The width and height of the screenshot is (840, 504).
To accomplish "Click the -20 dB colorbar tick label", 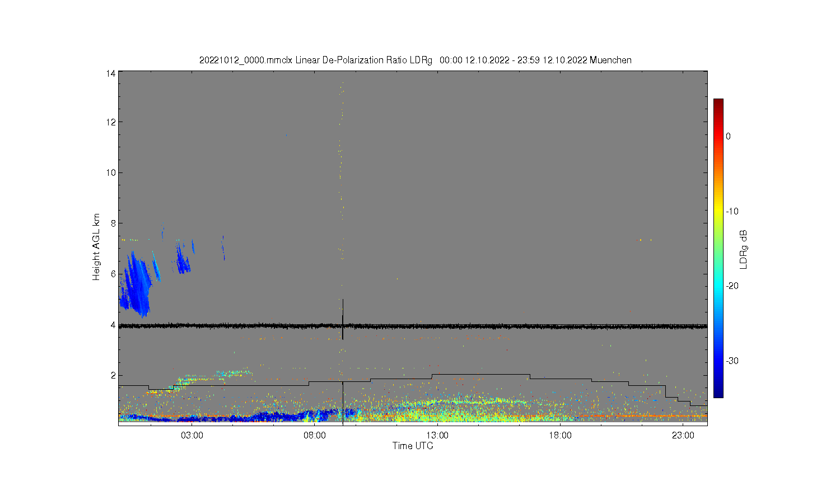I will 732,286.
